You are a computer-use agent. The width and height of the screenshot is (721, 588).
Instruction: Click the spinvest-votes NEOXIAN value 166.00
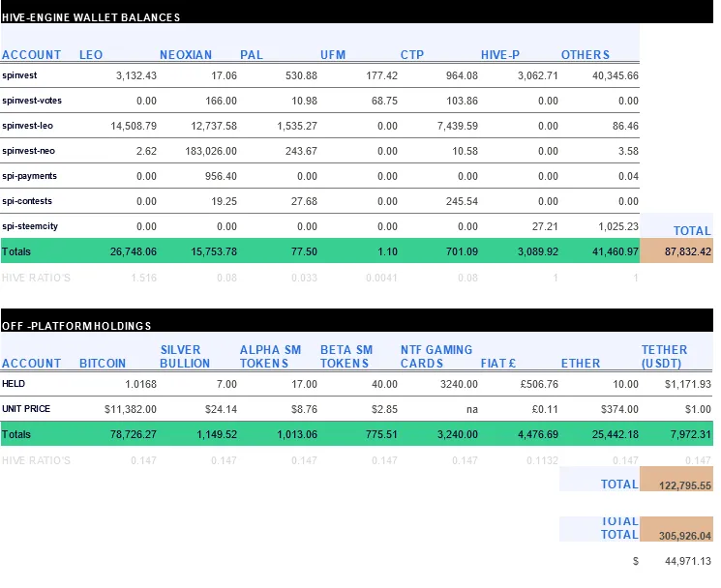click(x=221, y=101)
